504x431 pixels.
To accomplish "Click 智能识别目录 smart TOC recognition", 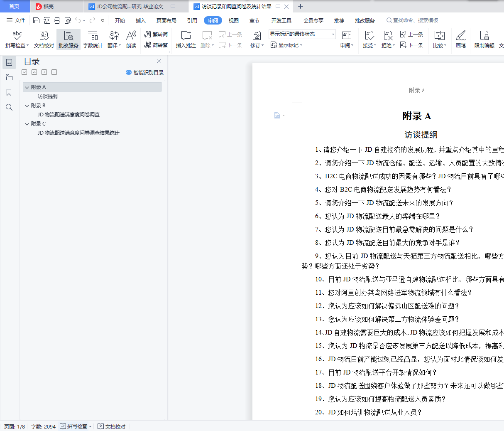I will pos(144,72).
